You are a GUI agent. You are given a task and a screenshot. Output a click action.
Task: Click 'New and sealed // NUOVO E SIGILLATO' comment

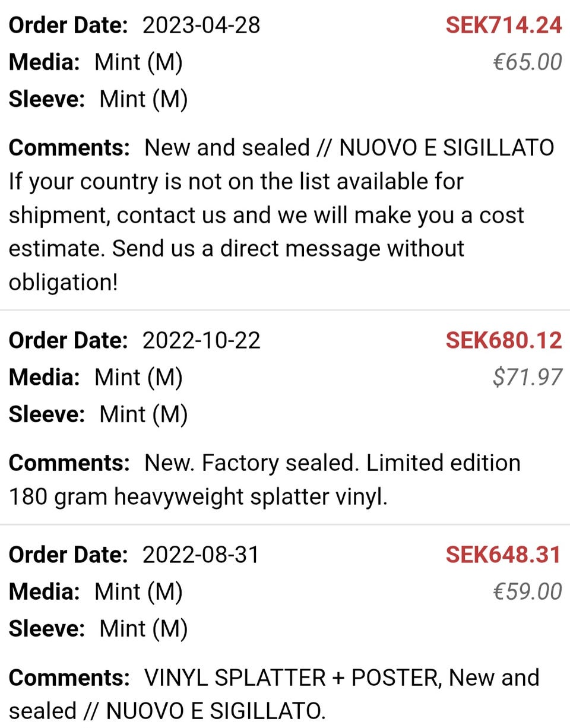tap(349, 147)
